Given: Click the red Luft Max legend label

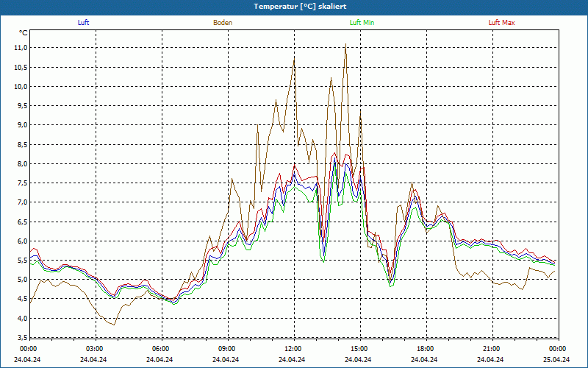Looking at the screenshot, I should point(501,23).
